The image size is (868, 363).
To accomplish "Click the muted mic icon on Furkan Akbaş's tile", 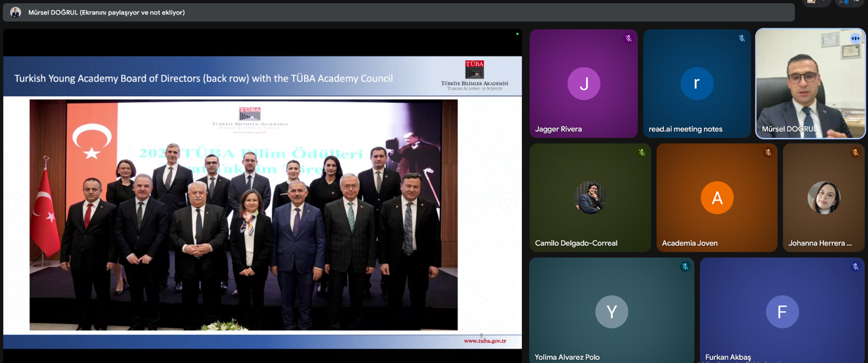I will click(855, 266).
